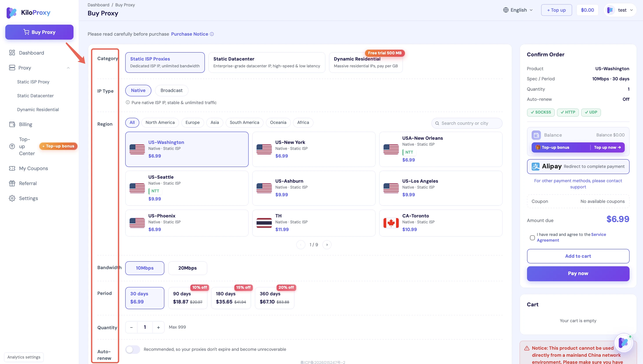
Task: Select the 180 days period
Action: (231, 298)
